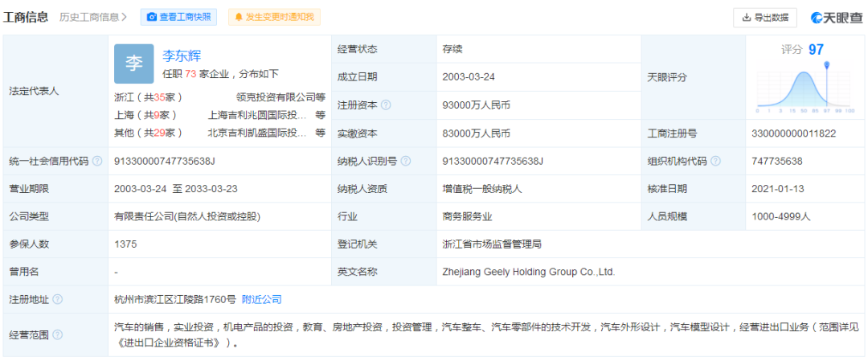Screen dimensions: 868x361
Task: Open the 天眼查 logo
Action: [837, 18]
